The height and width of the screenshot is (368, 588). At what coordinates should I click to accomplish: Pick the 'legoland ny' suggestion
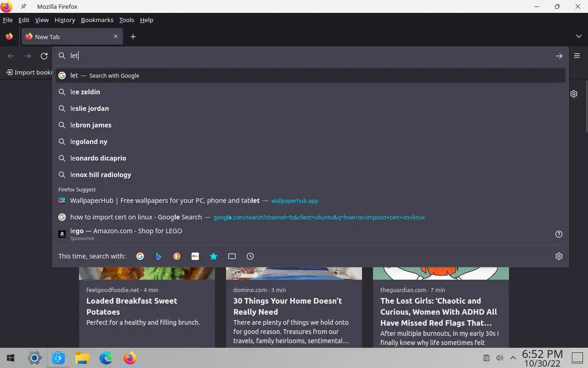(310, 142)
